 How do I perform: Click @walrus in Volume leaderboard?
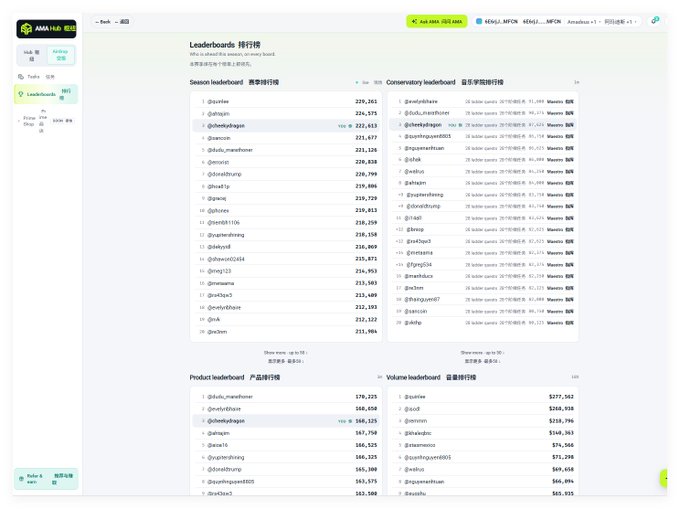[x=414, y=470]
